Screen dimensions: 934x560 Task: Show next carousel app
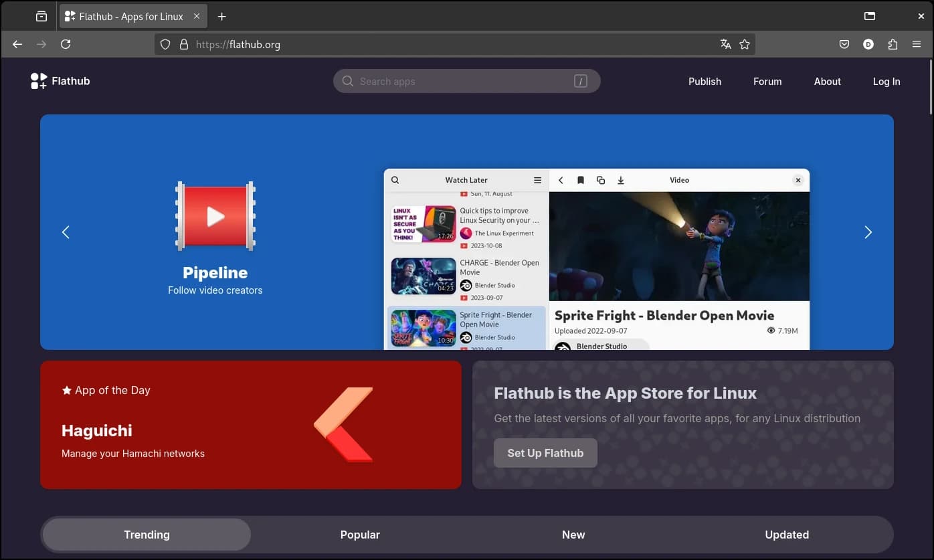pos(868,232)
